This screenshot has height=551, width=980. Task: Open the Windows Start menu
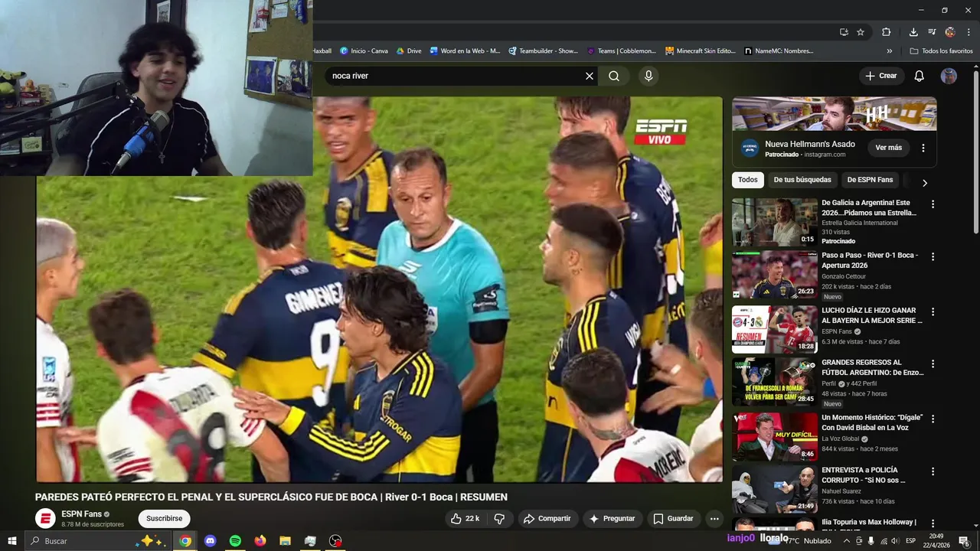coord(11,541)
